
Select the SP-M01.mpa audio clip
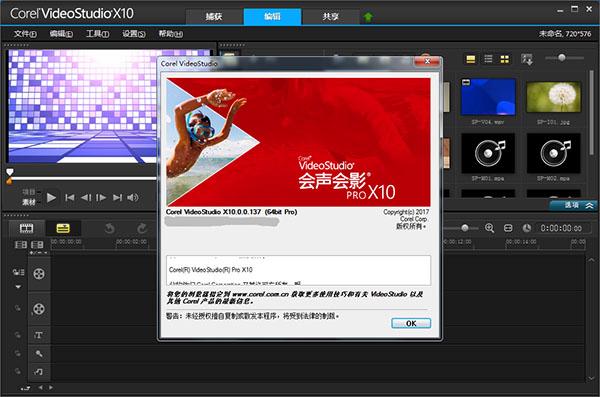click(488, 153)
